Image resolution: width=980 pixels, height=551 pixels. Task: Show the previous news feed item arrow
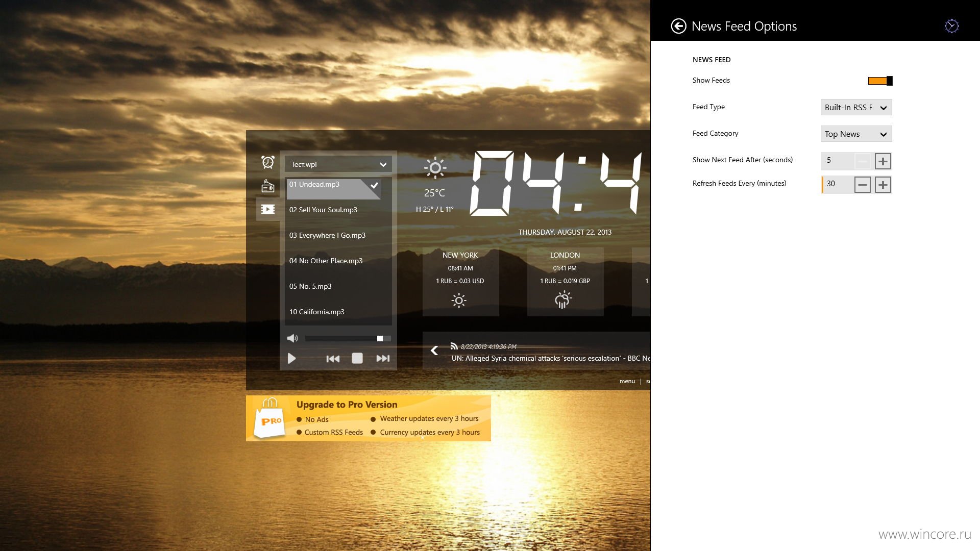pos(434,350)
